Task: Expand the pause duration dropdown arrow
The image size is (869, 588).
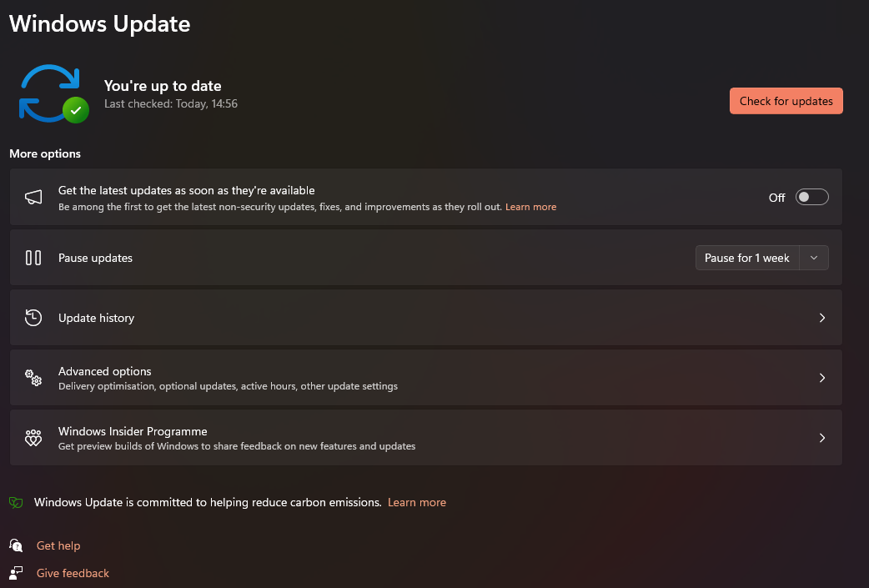Action: tap(814, 258)
